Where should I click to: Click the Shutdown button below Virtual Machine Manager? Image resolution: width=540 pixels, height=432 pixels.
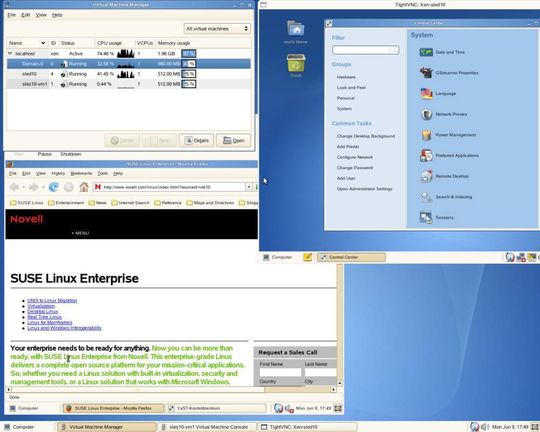point(71,154)
